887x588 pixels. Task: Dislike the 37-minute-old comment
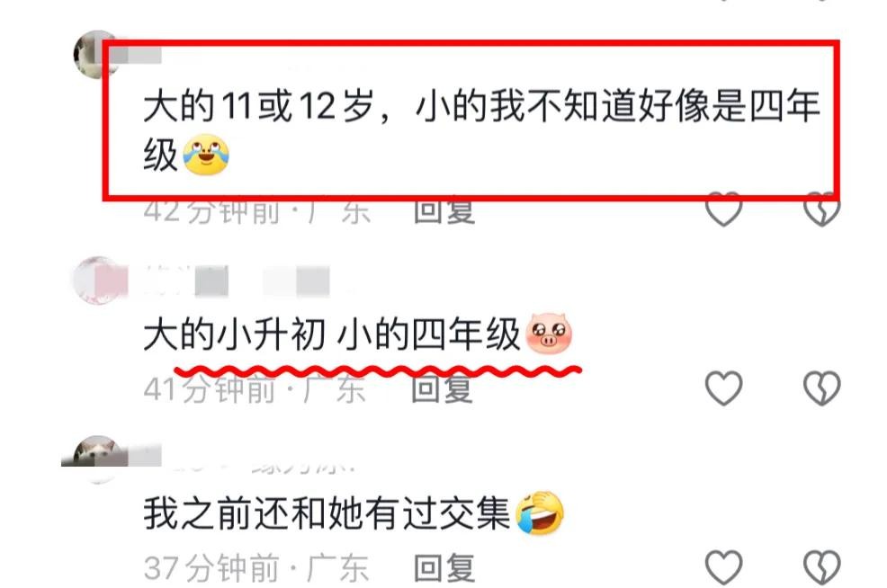(x=822, y=567)
